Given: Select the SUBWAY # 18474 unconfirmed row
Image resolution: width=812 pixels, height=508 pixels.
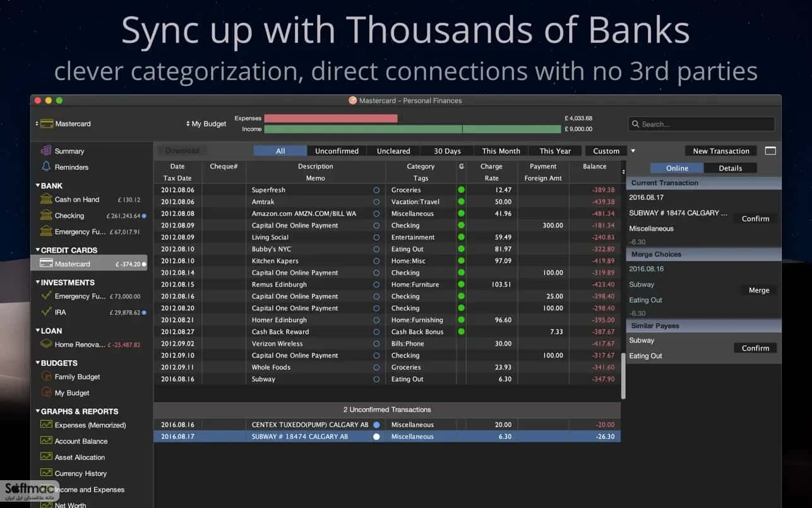Looking at the screenshot, I should click(387, 437).
